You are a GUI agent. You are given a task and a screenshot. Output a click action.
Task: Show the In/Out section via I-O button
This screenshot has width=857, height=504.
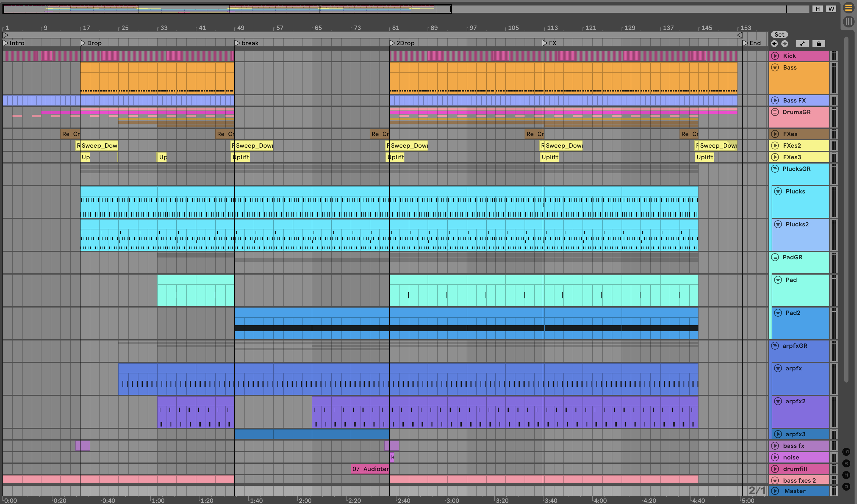(846, 452)
